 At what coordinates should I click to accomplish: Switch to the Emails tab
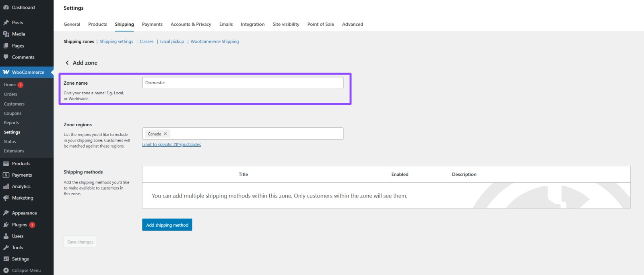[x=226, y=24]
